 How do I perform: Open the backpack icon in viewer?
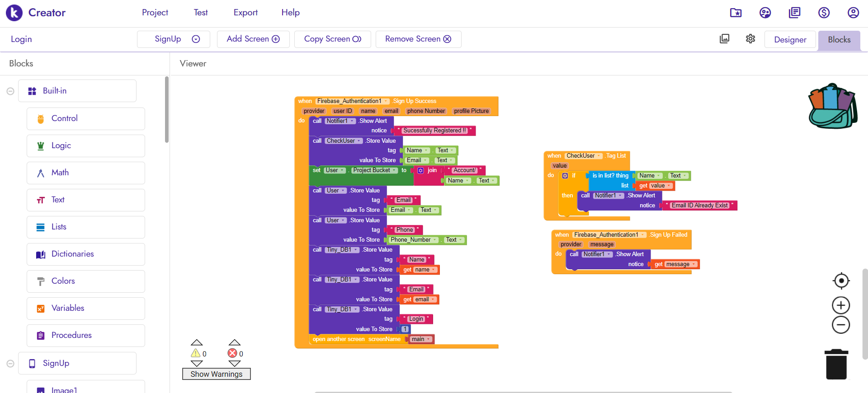tap(833, 106)
